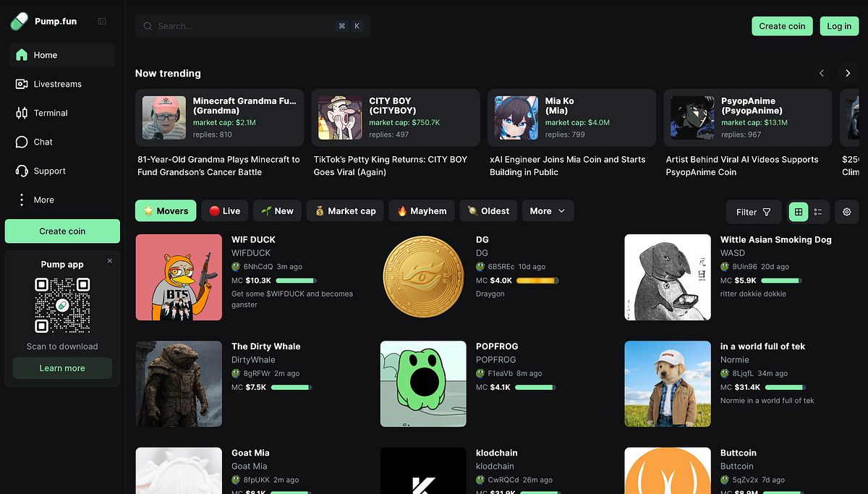Click DirtyWhale creator 8gRFWr avatar
Screen dimensions: 868x494
click(x=236, y=374)
